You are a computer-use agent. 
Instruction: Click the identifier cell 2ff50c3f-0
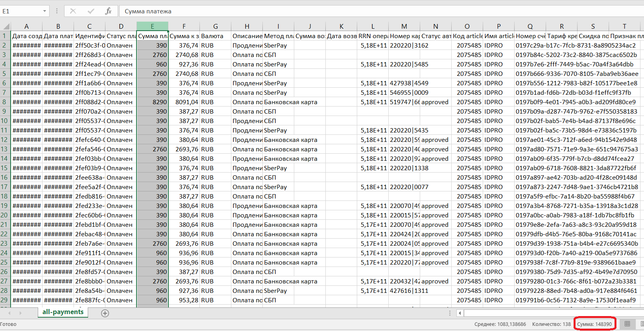click(89, 45)
